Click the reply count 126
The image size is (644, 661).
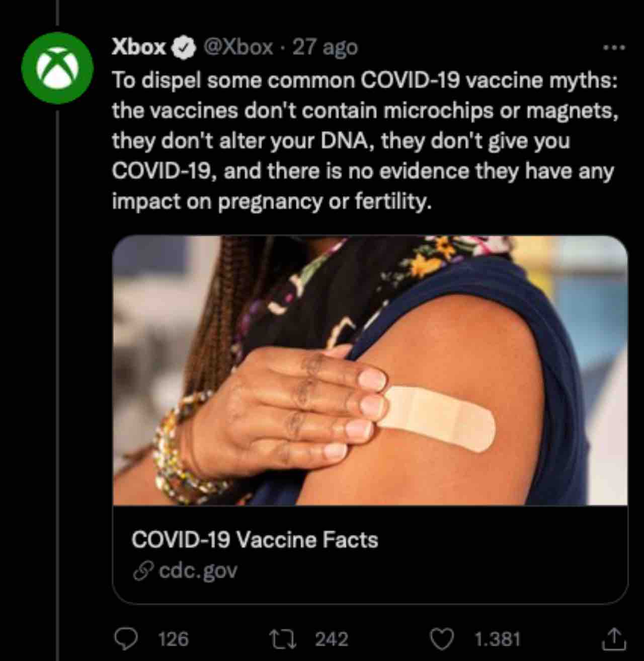173,639
